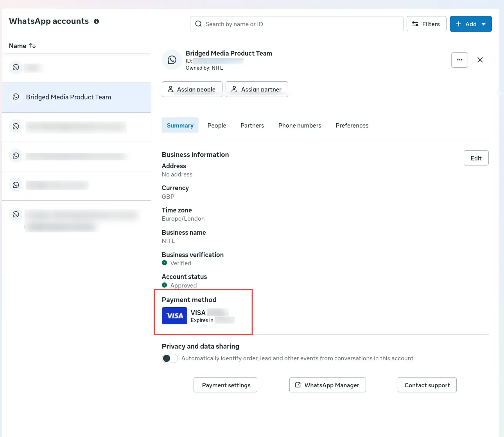
Task: Click the search magnifier icon
Action: 199,24
